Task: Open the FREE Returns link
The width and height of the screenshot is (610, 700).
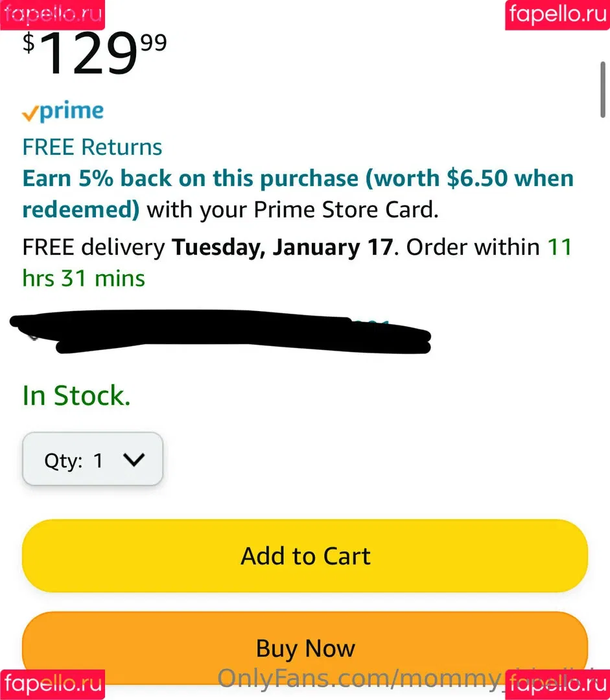Action: coord(92,147)
